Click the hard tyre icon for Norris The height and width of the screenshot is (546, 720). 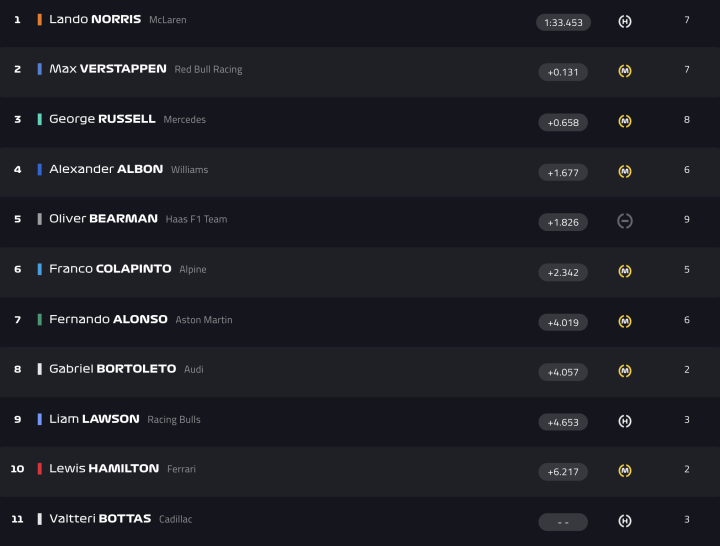[625, 21]
